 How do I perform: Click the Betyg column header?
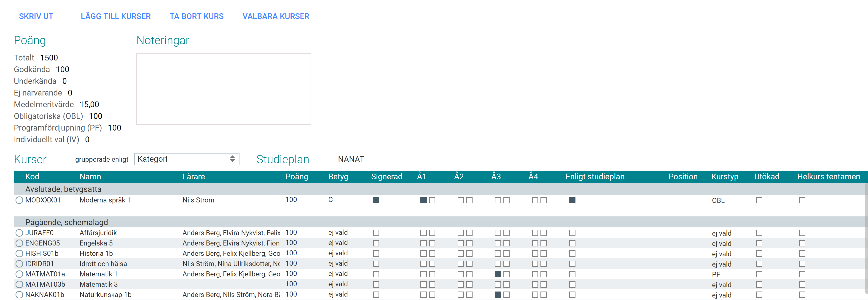[x=338, y=177]
